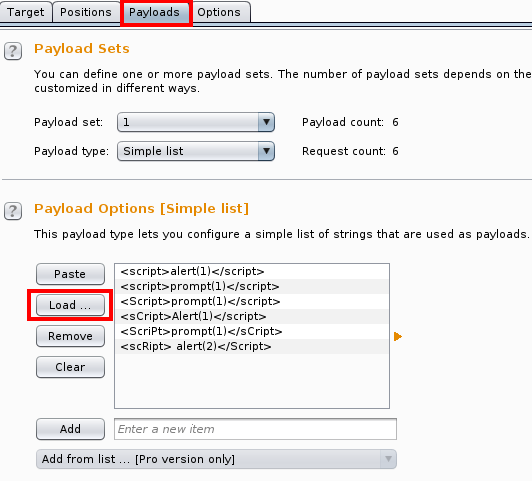Click the Remove button
This screenshot has width=532, height=481.
70,336
